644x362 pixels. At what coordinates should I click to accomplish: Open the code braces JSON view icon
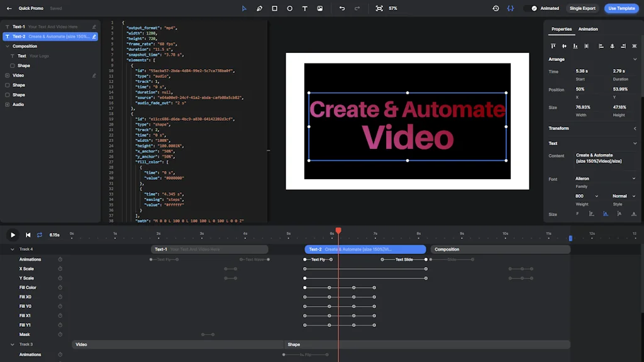(x=511, y=8)
